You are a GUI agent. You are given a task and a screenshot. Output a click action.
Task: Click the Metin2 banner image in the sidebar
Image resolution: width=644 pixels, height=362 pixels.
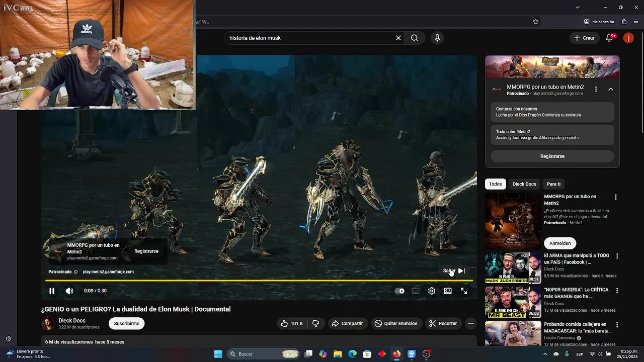coord(552,67)
